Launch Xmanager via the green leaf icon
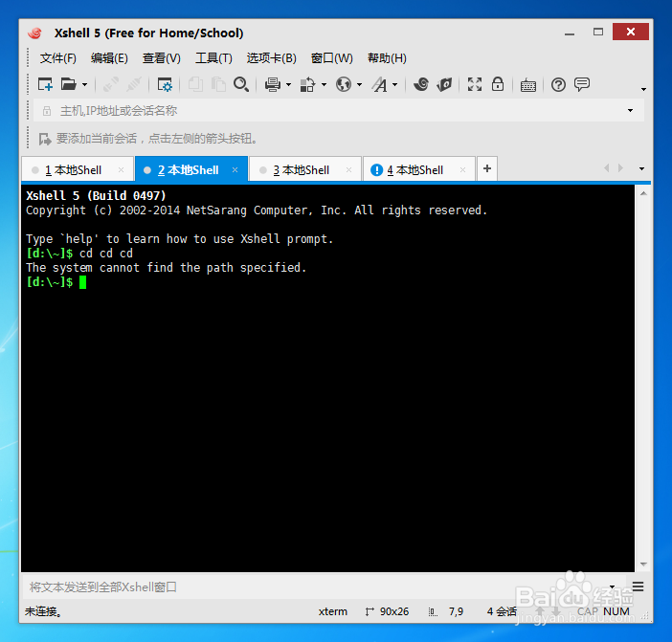672x642 pixels. point(444,84)
